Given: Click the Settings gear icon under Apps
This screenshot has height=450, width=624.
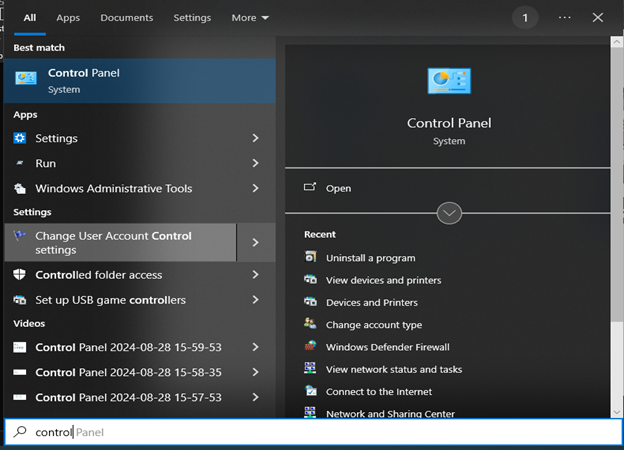Looking at the screenshot, I should tap(20, 138).
